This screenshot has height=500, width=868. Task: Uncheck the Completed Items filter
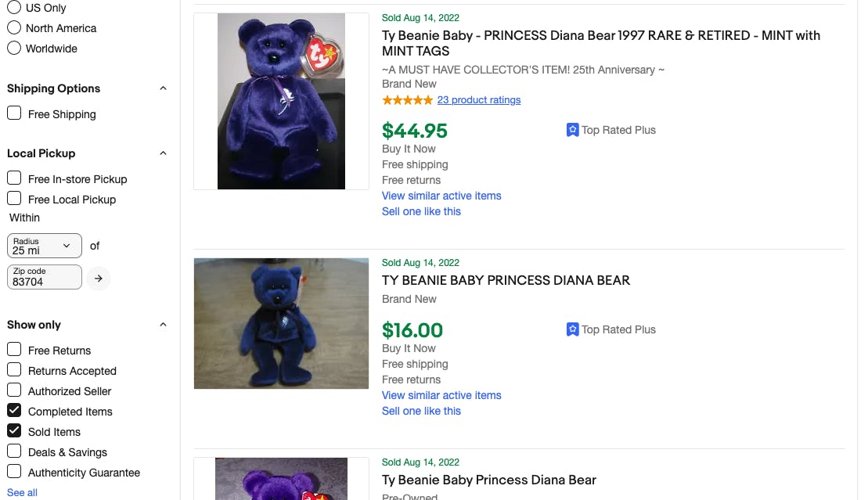click(x=14, y=411)
